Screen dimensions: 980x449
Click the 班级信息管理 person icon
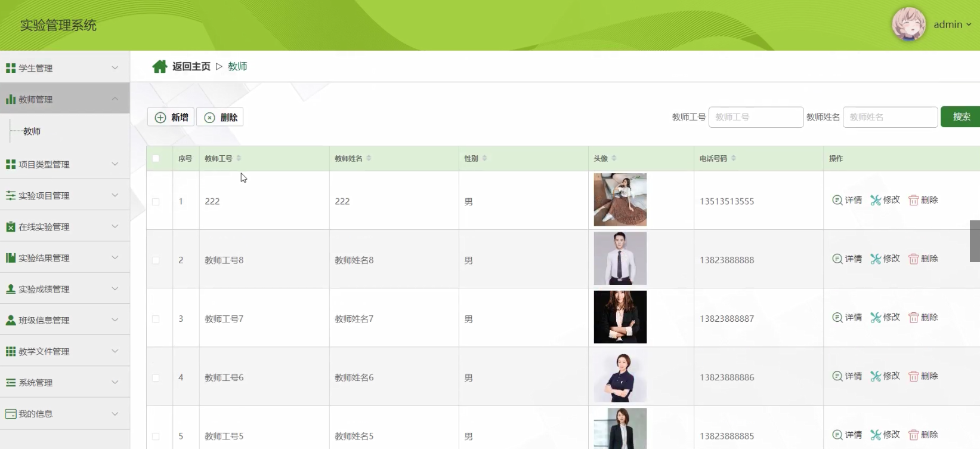[x=11, y=320]
